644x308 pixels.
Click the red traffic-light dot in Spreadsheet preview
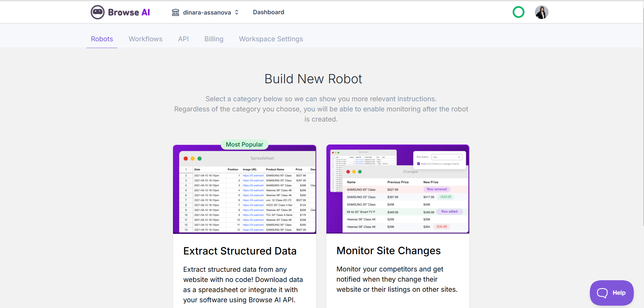pyautogui.click(x=186, y=158)
